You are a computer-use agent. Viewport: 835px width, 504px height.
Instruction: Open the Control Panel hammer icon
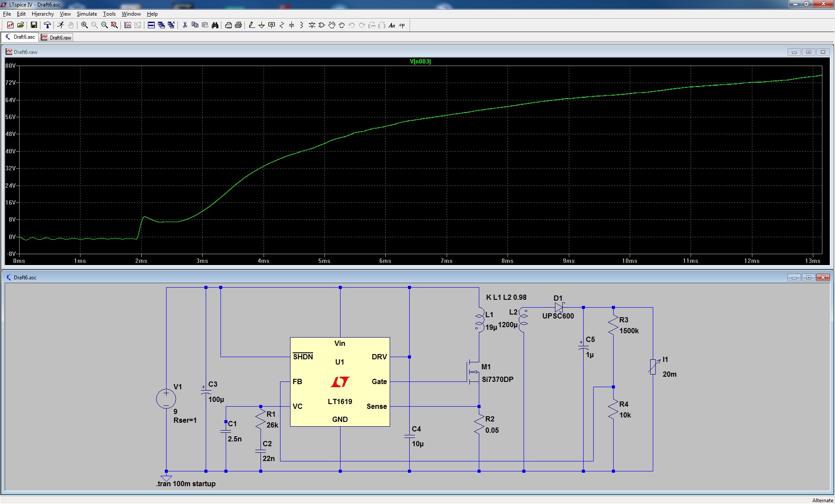click(x=47, y=25)
